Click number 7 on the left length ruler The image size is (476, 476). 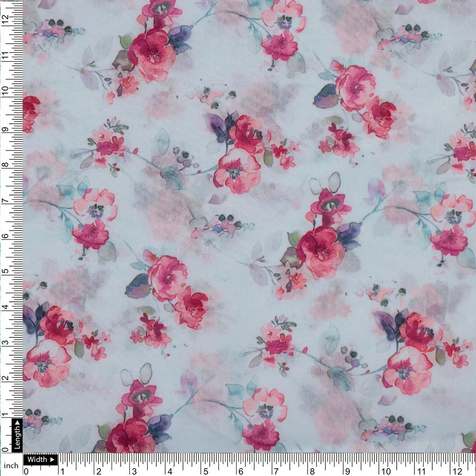coord(5,200)
